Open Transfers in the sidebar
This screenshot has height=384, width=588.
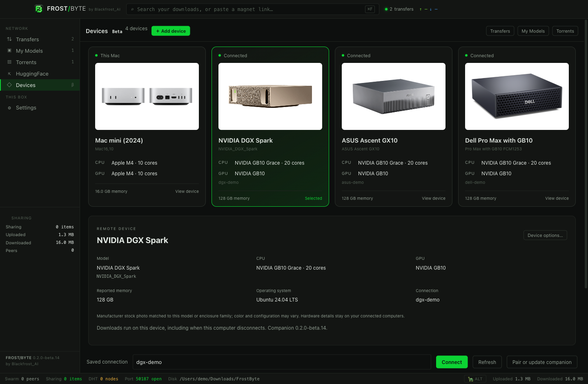click(40, 39)
